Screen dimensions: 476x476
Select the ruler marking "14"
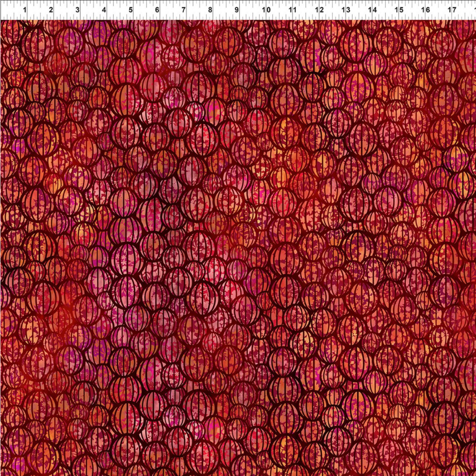coord(373,10)
